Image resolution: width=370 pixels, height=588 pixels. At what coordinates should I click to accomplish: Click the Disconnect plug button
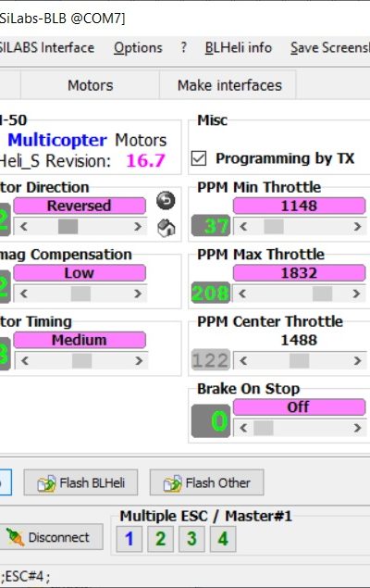51,537
